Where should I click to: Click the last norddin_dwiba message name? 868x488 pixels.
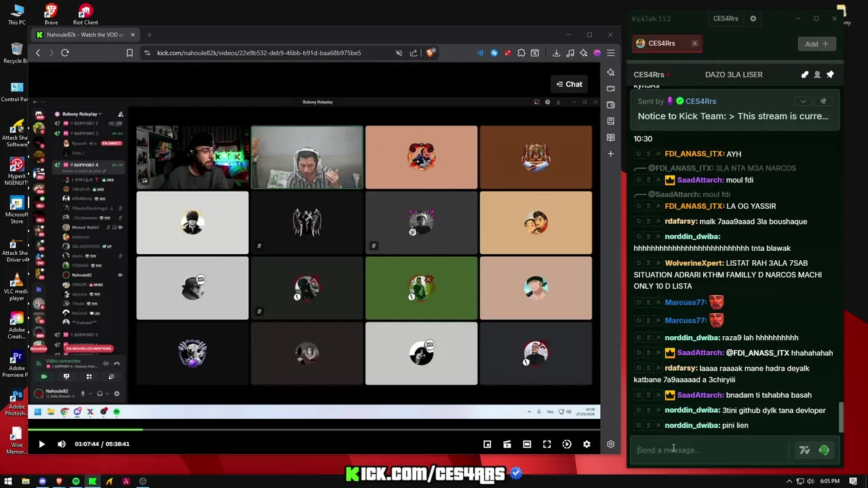(692, 426)
